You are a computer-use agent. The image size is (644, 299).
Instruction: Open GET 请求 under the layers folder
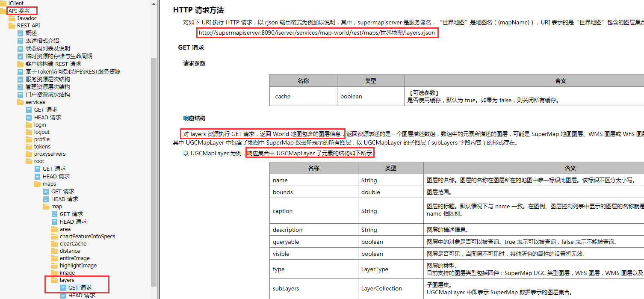pos(80,288)
